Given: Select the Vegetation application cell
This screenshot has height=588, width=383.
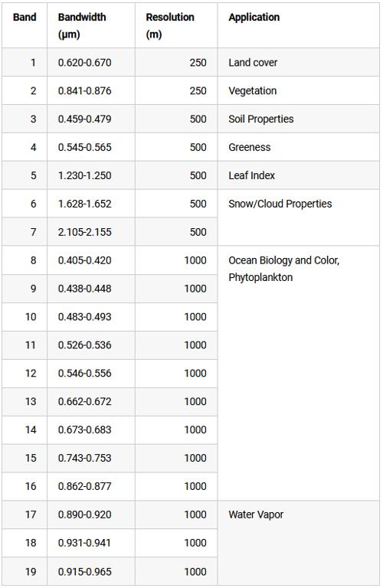Looking at the screenshot, I should click(299, 91).
